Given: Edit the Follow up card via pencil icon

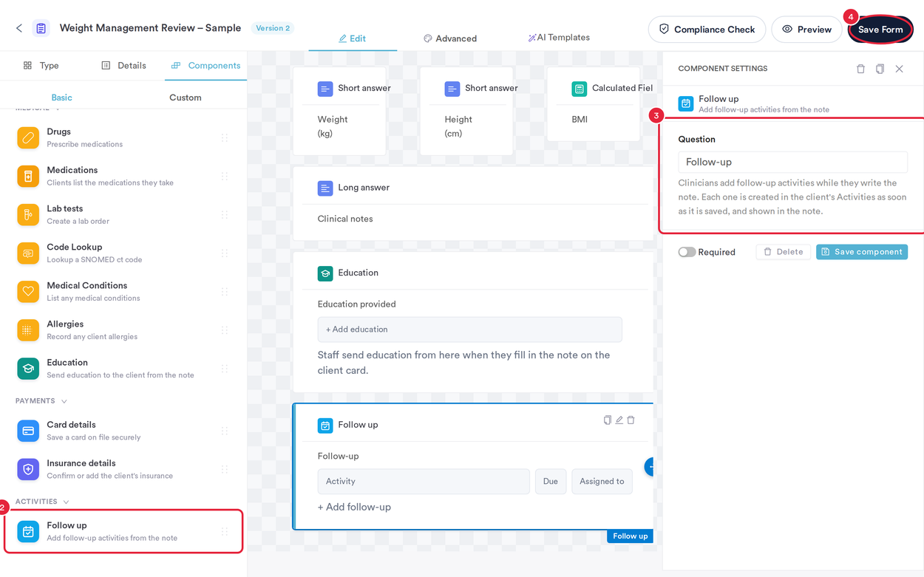Looking at the screenshot, I should pos(619,420).
